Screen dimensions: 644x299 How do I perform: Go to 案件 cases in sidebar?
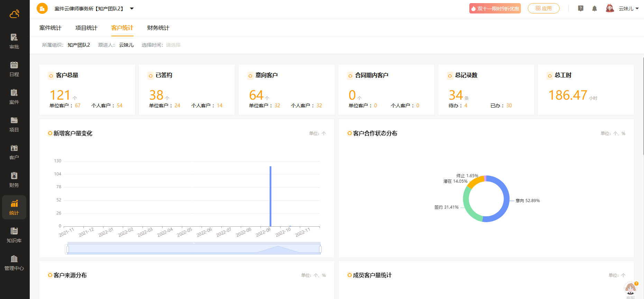(14, 97)
